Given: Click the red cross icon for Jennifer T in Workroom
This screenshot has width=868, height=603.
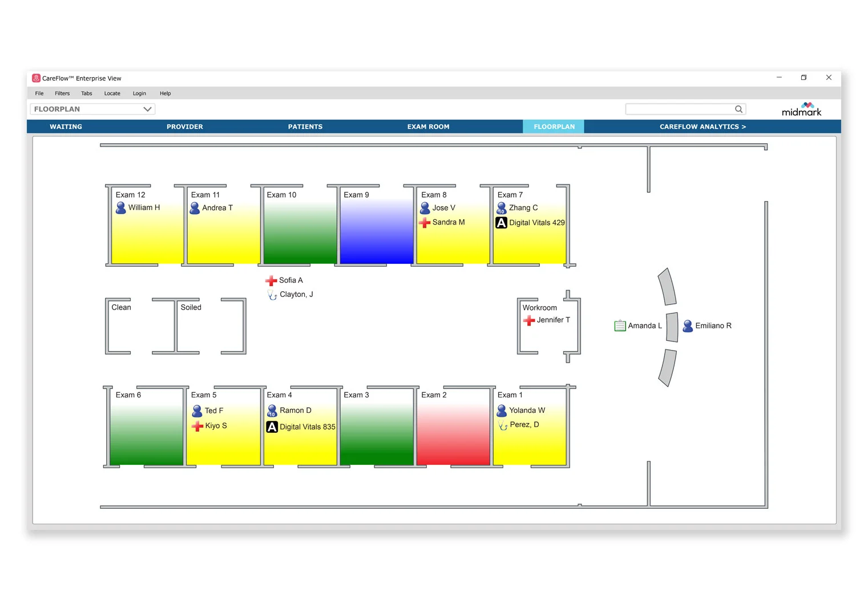Looking at the screenshot, I should 528,320.
